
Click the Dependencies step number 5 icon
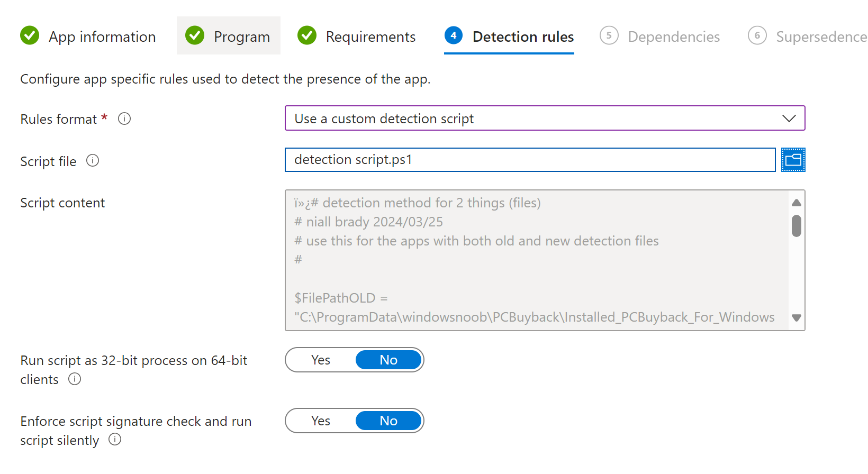coord(609,35)
